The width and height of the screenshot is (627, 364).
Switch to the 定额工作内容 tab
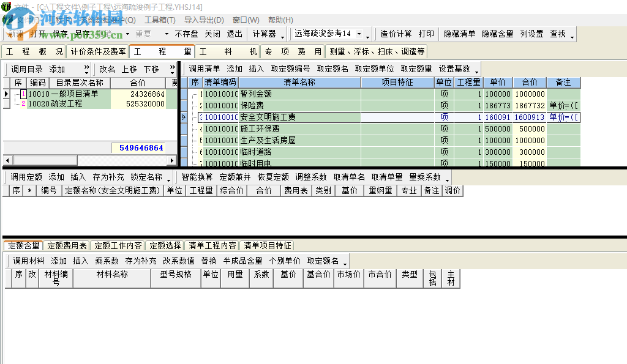[x=118, y=245]
